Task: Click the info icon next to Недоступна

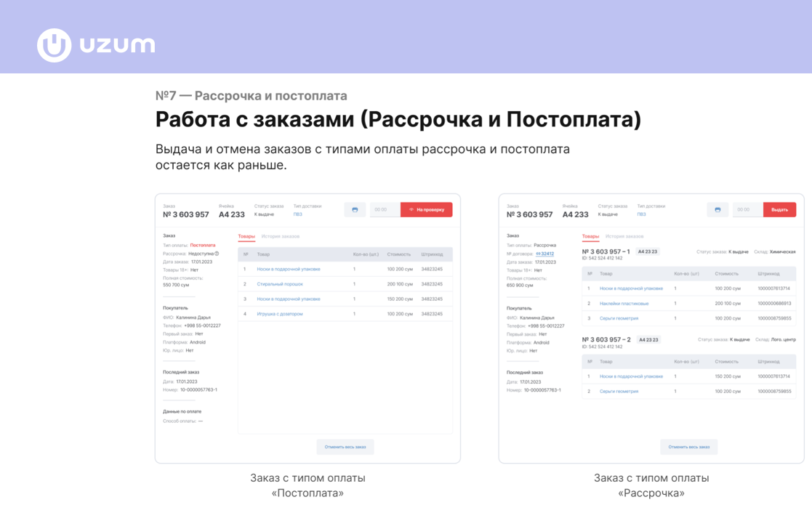Action: pyautogui.click(x=217, y=254)
